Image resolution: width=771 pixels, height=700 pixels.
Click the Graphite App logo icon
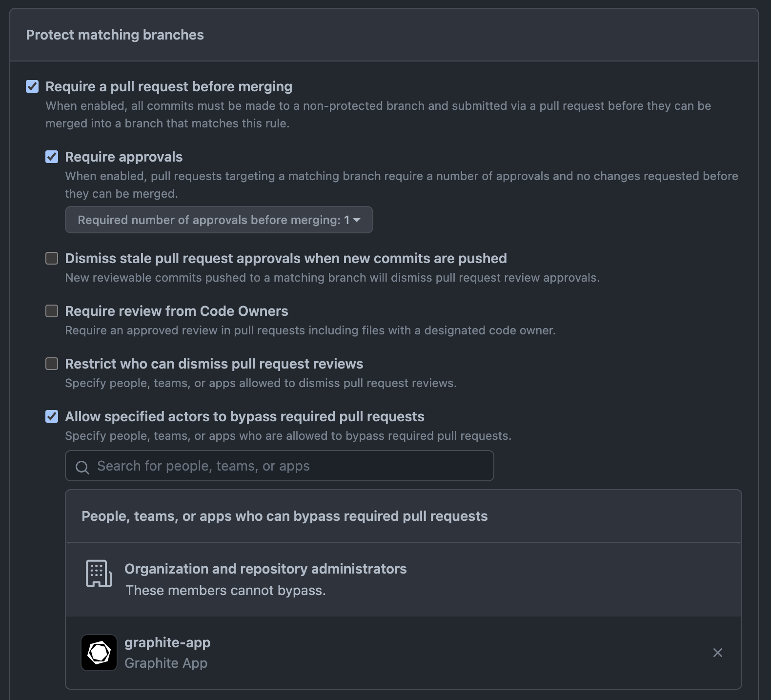click(x=99, y=653)
